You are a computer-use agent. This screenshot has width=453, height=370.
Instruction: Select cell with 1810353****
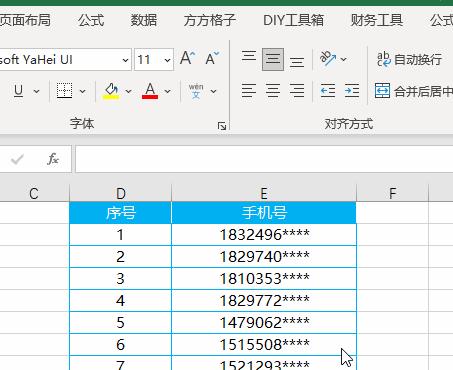(264, 279)
